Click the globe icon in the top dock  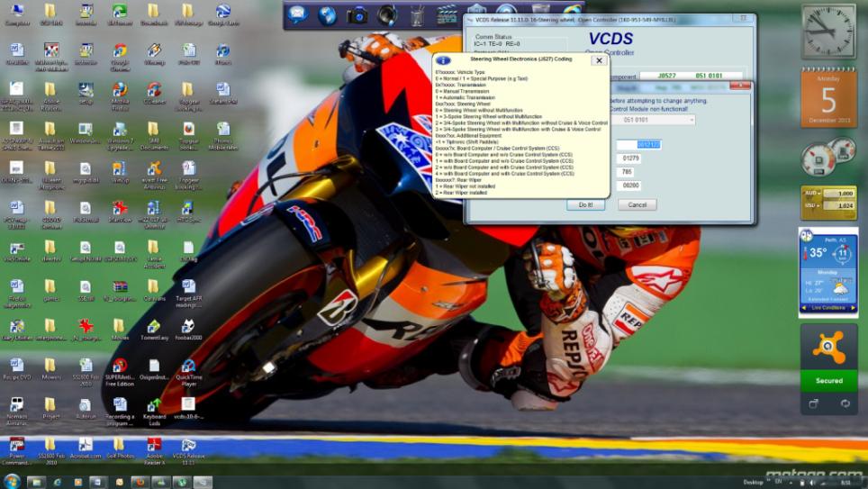pyautogui.click(x=327, y=15)
